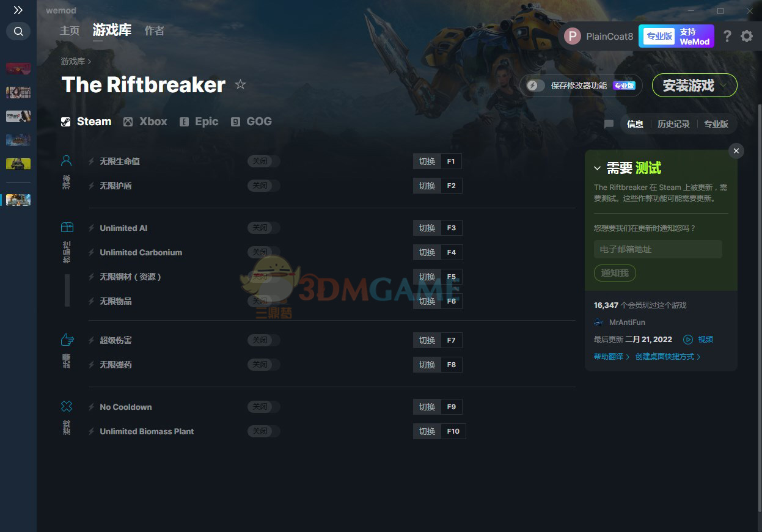Favorite The Riftbreaker with star icon
Image resolution: width=762 pixels, height=532 pixels.
[x=240, y=84]
